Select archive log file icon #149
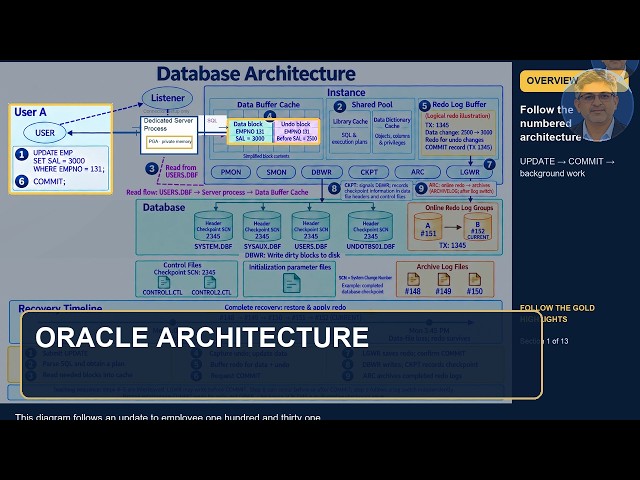This screenshot has width=640, height=480. click(x=443, y=280)
